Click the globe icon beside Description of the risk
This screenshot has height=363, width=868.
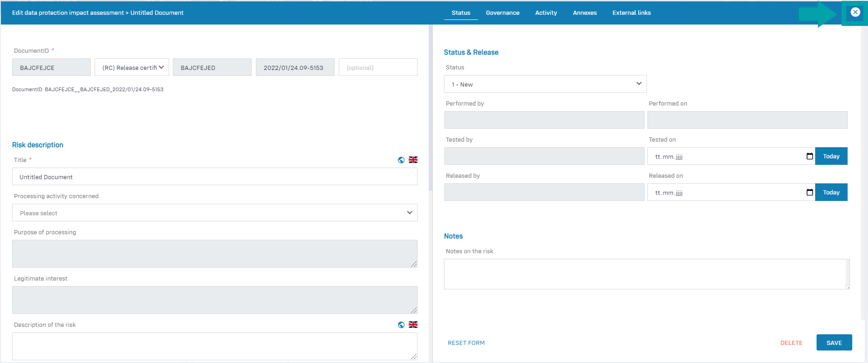coord(401,325)
